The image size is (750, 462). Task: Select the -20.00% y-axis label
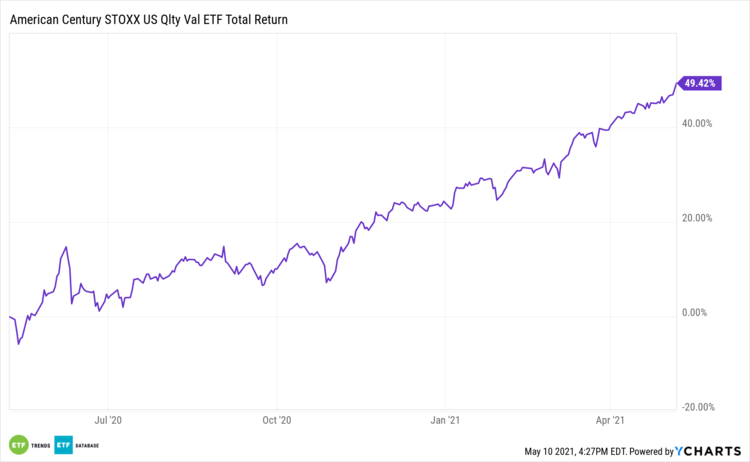695,407
